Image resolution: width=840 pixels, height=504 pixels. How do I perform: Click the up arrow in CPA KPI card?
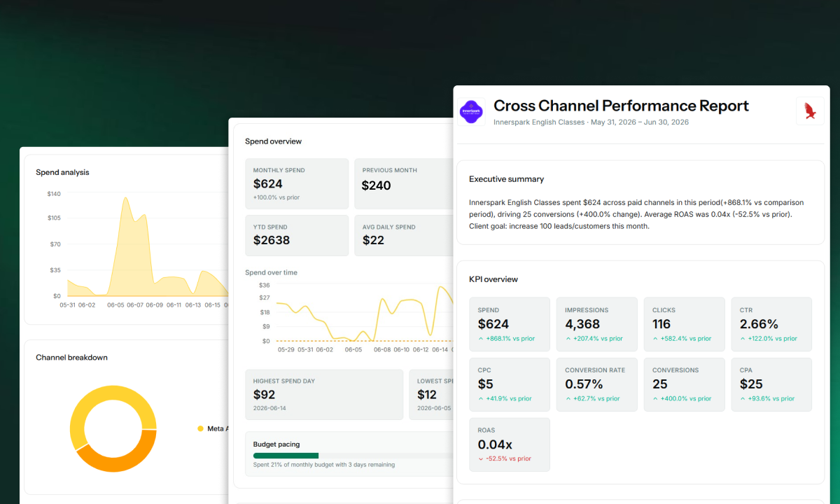coord(743,399)
